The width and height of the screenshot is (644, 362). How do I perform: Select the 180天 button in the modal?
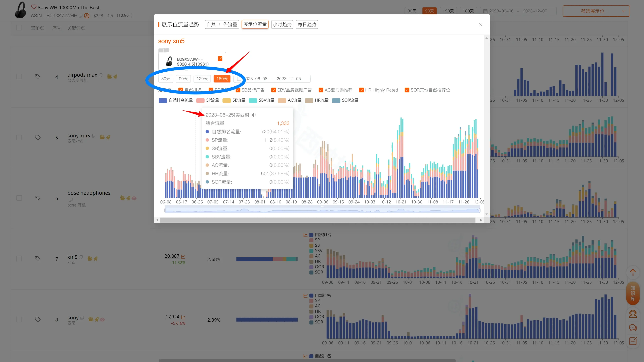click(222, 79)
